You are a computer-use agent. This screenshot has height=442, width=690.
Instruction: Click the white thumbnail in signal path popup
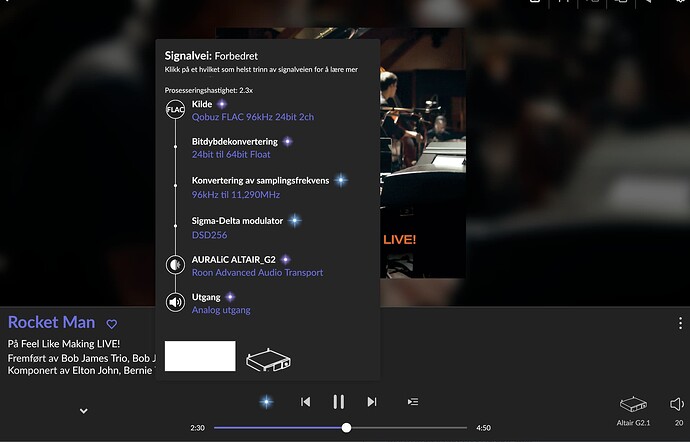click(200, 356)
